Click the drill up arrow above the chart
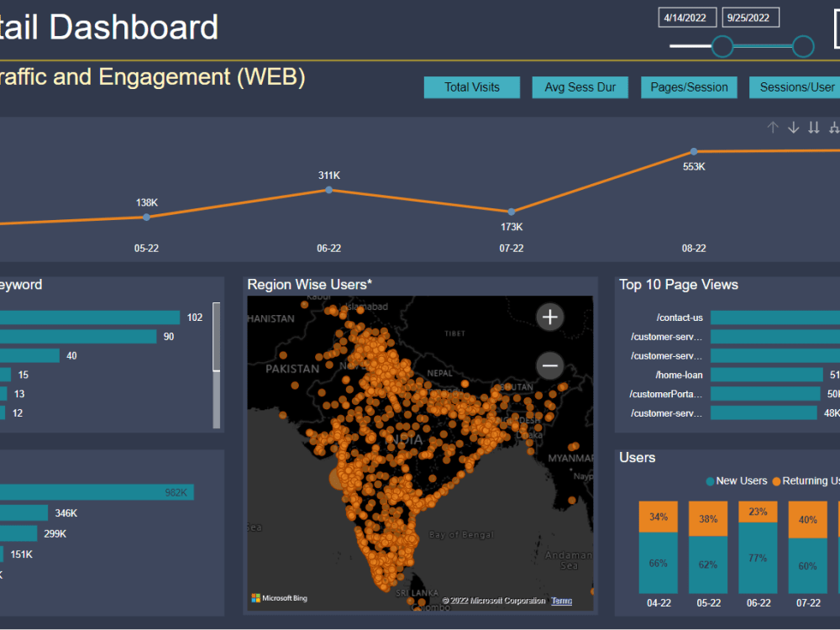Viewport: 840px width, 630px height. (x=773, y=127)
